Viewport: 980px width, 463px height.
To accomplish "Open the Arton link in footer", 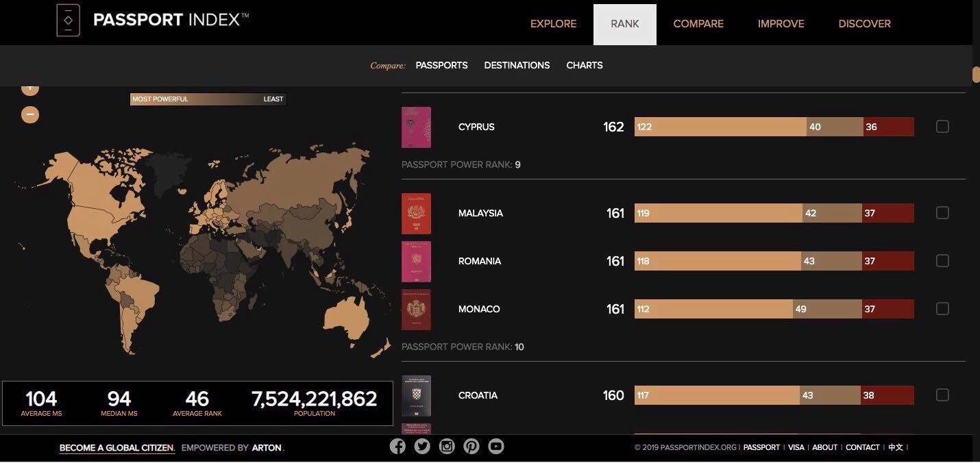I will [x=267, y=448].
